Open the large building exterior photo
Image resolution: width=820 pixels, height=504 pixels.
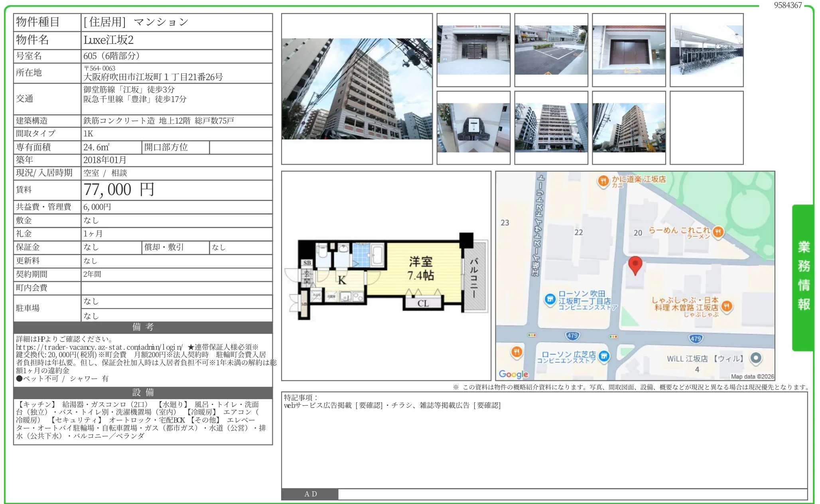click(357, 89)
